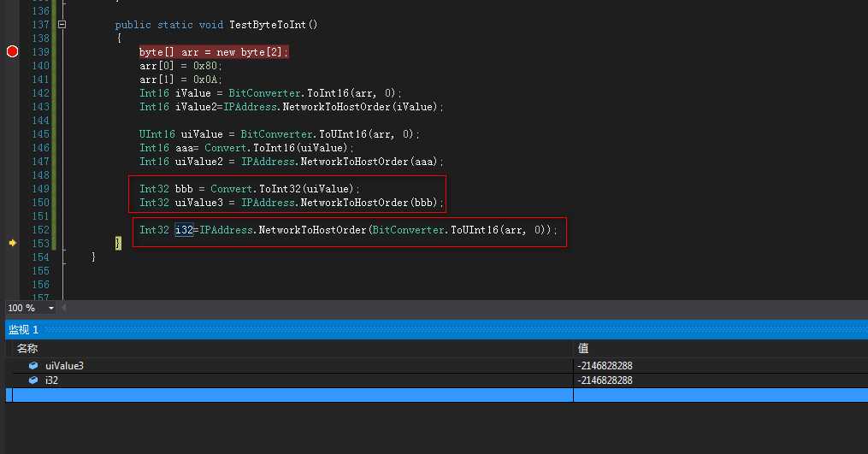Click UInt16 type in line 145

(157, 134)
